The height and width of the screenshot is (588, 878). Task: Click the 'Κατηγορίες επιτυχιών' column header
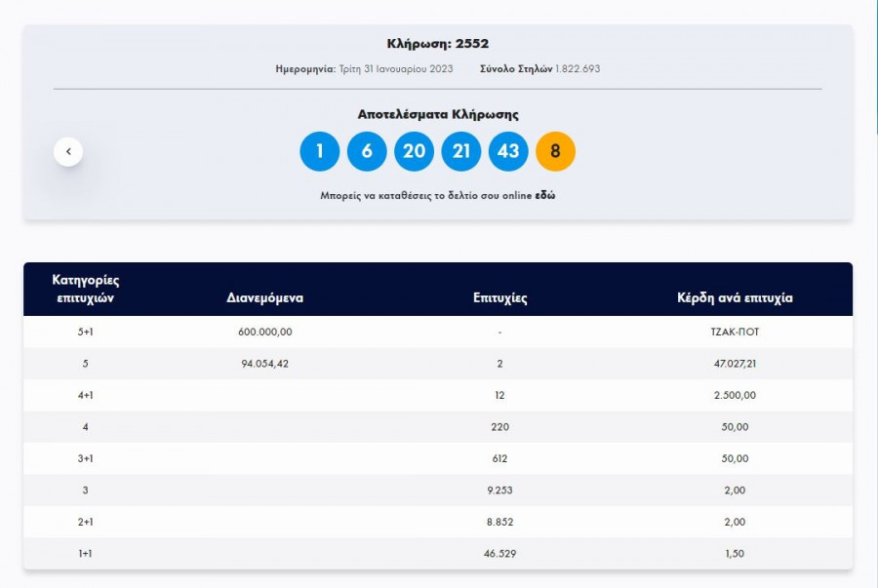coord(86,289)
